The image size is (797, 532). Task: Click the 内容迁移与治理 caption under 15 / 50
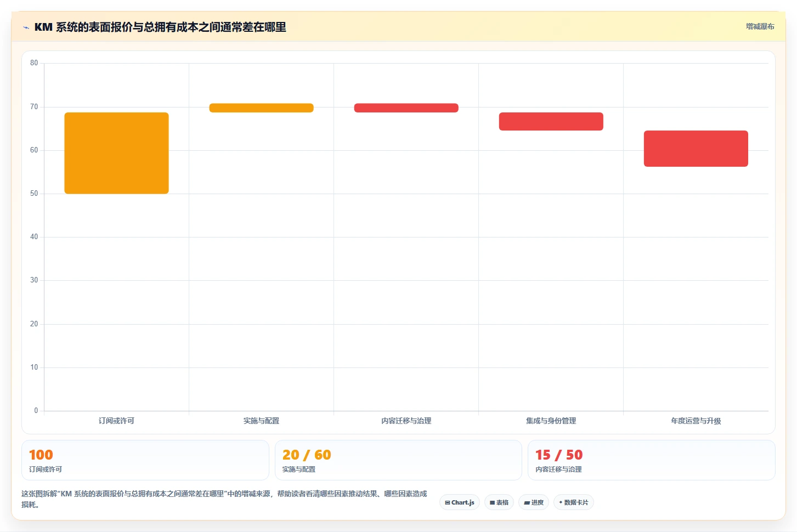[x=558, y=469]
